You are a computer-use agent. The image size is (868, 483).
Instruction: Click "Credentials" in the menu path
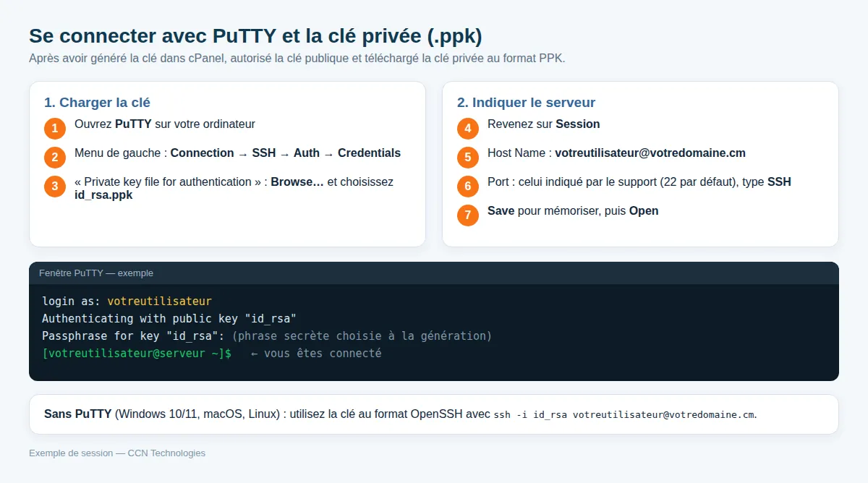pos(369,153)
